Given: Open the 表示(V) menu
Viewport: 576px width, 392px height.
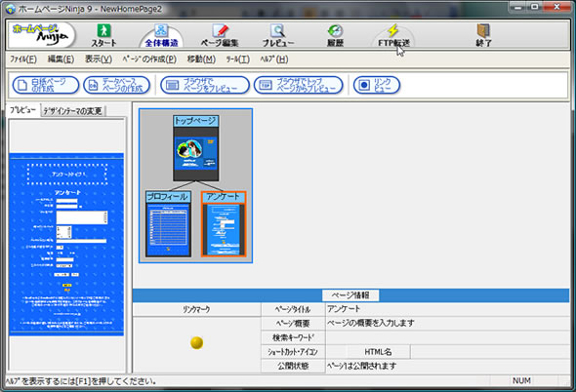Looking at the screenshot, I should (x=99, y=59).
